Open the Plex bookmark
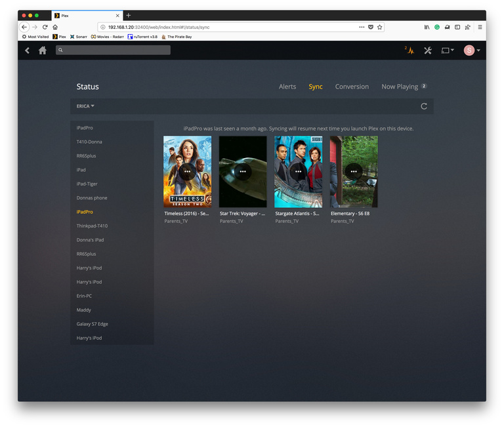This screenshot has height=427, width=504. pos(60,37)
